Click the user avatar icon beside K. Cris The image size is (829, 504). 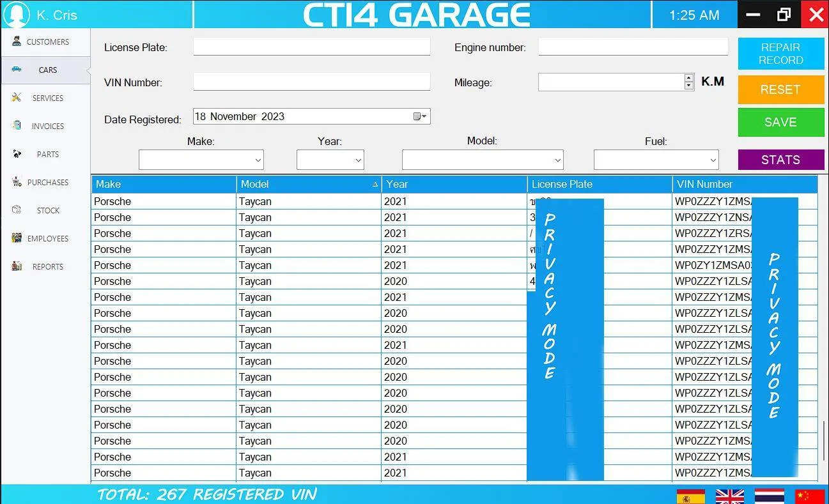point(17,14)
